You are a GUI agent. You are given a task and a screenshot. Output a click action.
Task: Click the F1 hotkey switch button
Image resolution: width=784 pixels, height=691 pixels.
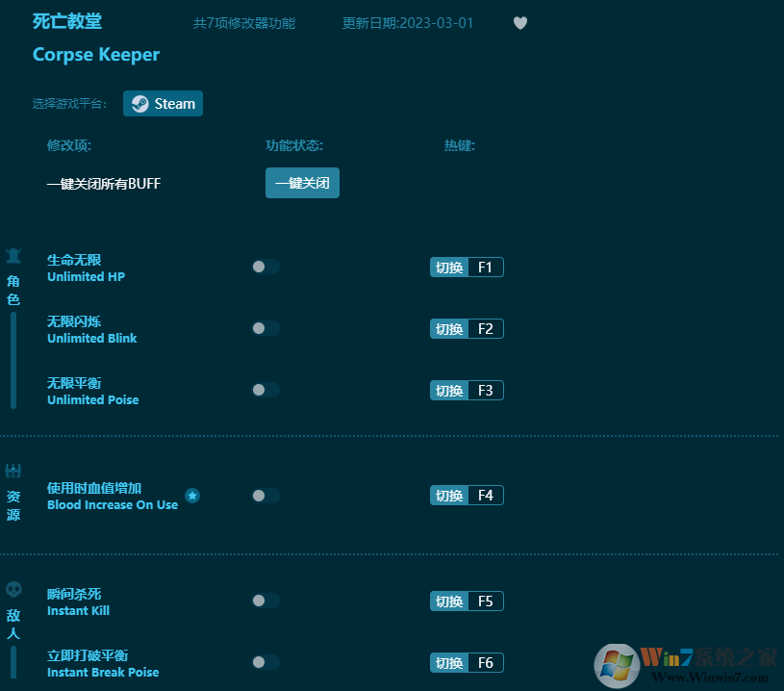448,268
